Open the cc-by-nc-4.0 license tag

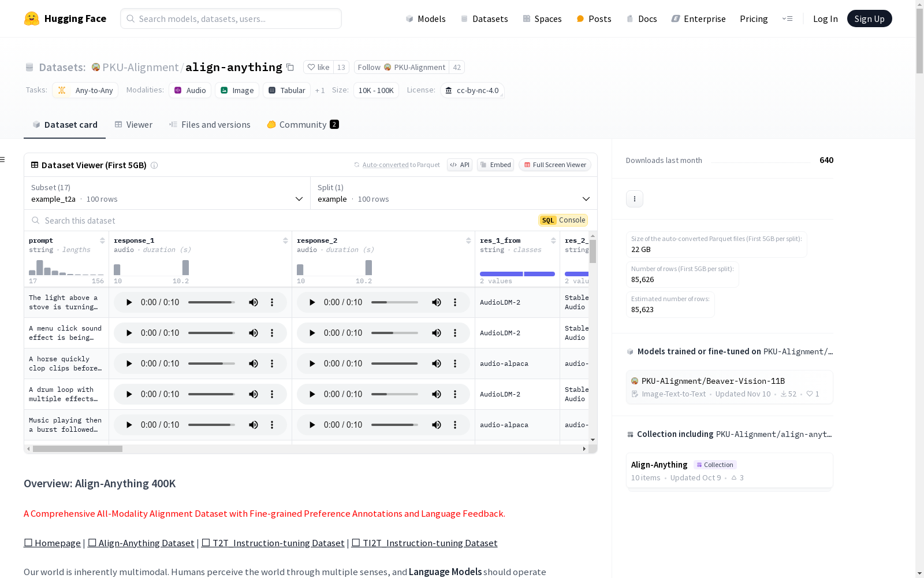tap(472, 91)
